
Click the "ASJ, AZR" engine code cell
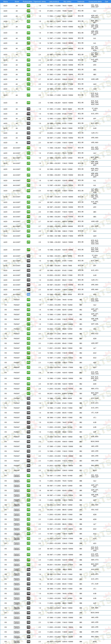pyautogui.click(x=95, y=226)
